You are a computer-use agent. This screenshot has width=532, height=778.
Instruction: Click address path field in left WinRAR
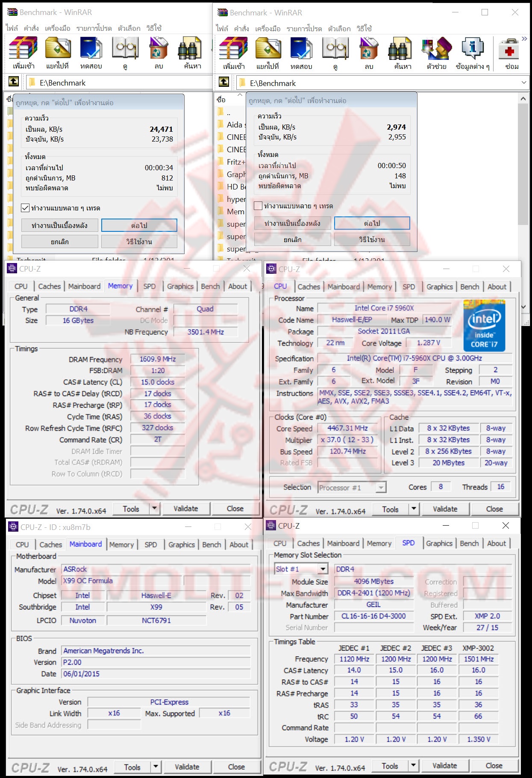120,83
